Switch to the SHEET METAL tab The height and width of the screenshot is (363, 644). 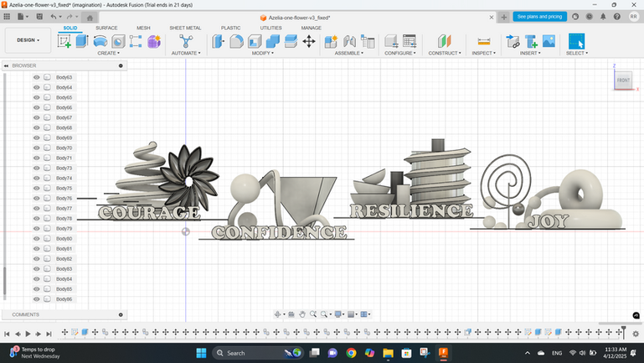(185, 28)
